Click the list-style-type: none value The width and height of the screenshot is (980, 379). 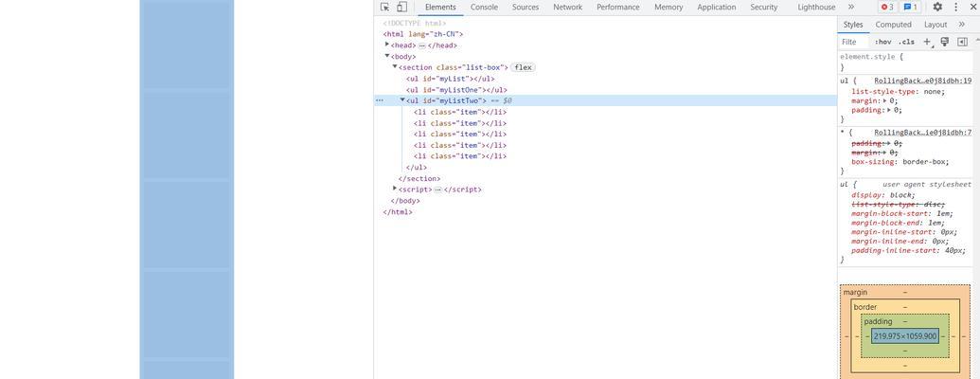(933, 91)
